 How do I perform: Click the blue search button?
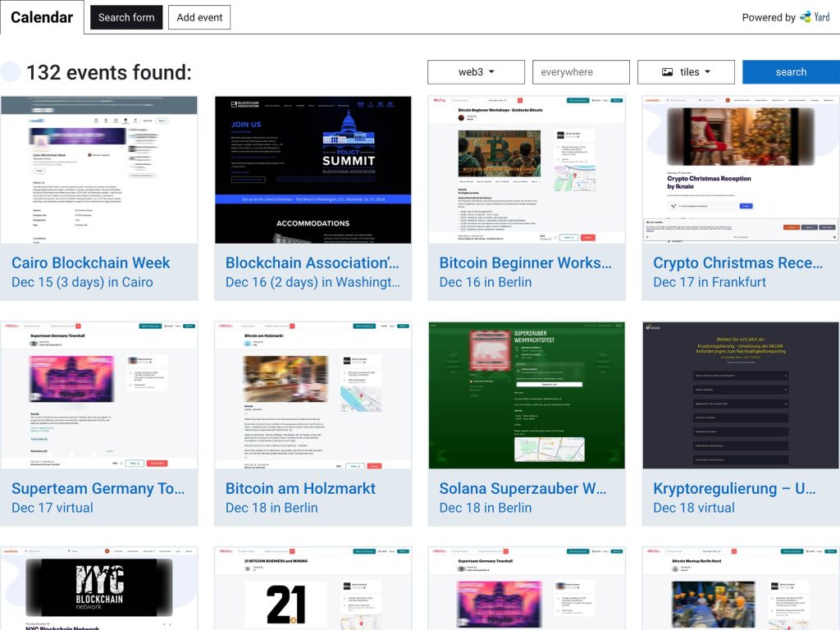[791, 72]
